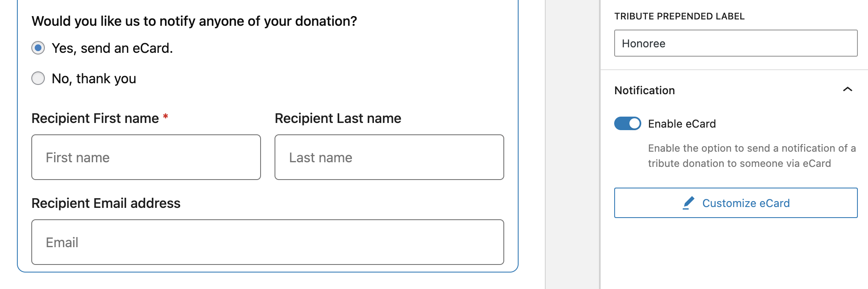
Task: Click the Enable eCard label text
Action: pyautogui.click(x=681, y=124)
